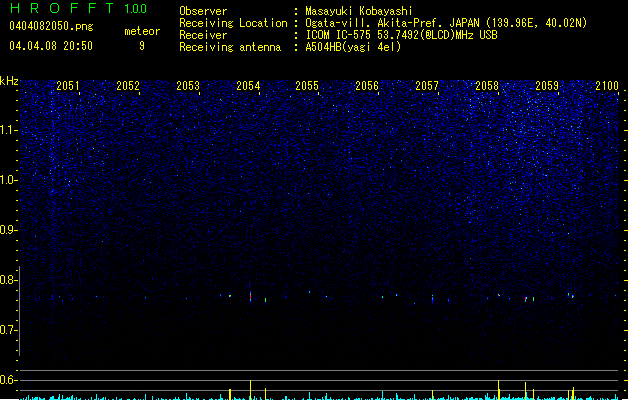
Task: Select the filename 0404082050.png
Action: (x=51, y=26)
